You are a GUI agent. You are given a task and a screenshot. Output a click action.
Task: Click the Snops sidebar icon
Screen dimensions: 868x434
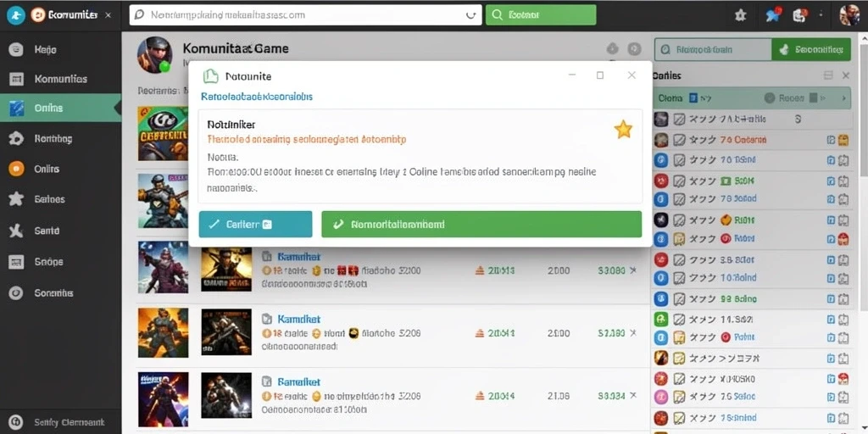pos(16,261)
